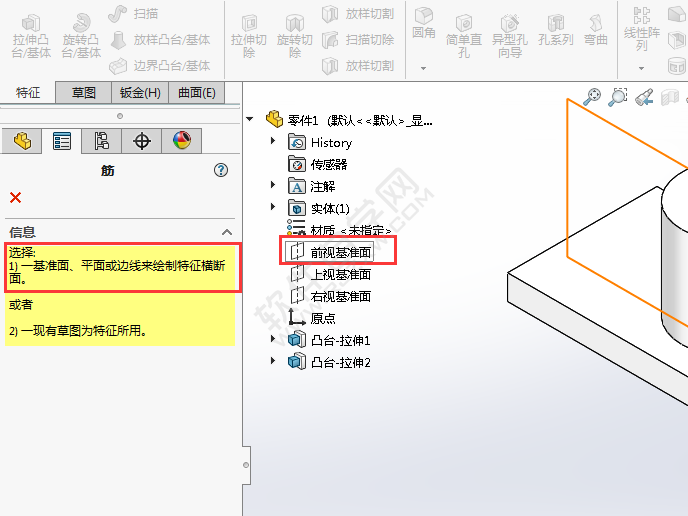Switch to the 钣金(H) tab
Image resolution: width=688 pixels, height=516 pixels.
140,93
